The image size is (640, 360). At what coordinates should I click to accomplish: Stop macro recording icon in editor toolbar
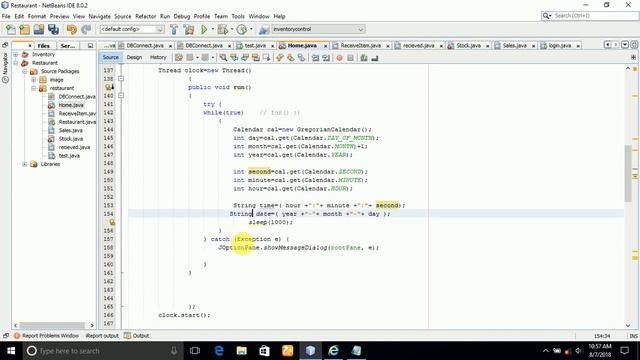click(x=350, y=58)
